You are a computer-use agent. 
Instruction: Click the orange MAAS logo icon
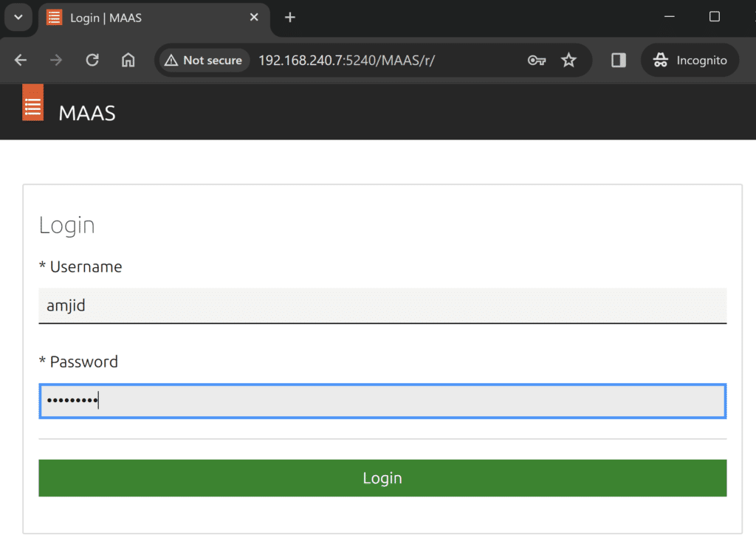click(x=32, y=102)
